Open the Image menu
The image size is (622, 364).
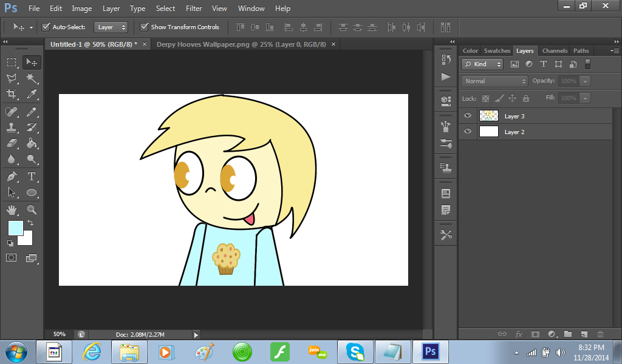tap(82, 8)
